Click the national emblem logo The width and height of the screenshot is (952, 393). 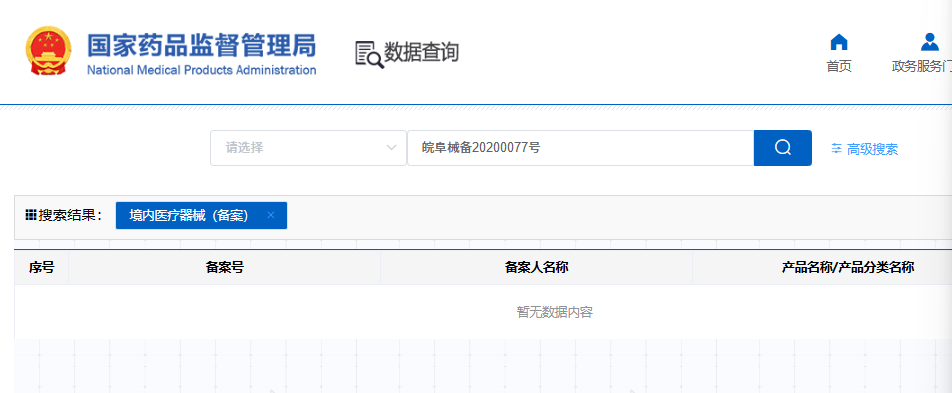click(x=48, y=51)
